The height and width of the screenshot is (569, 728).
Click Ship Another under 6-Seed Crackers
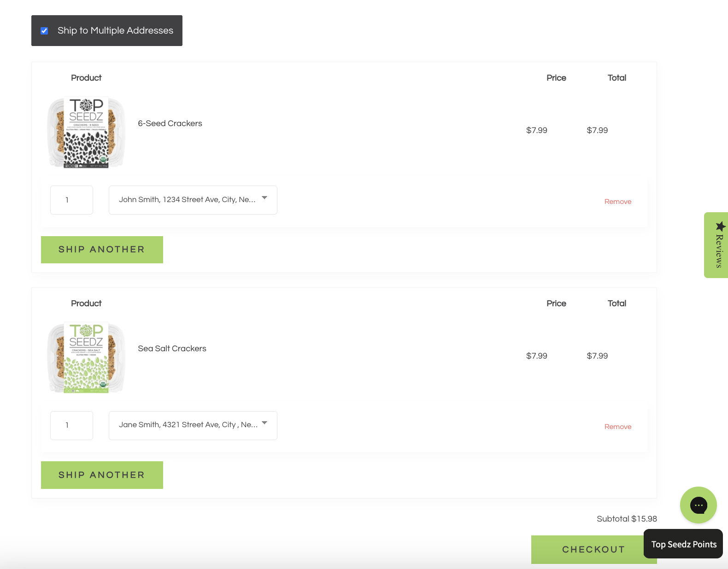102,250
